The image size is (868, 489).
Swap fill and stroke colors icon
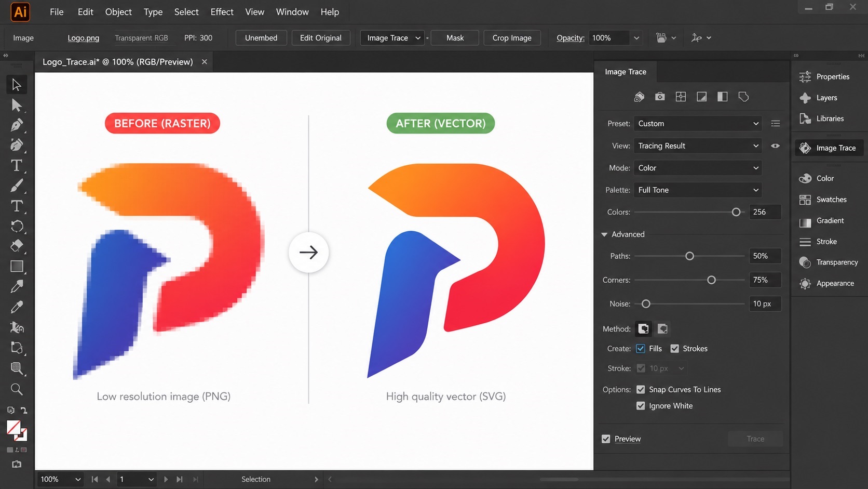coord(24,411)
